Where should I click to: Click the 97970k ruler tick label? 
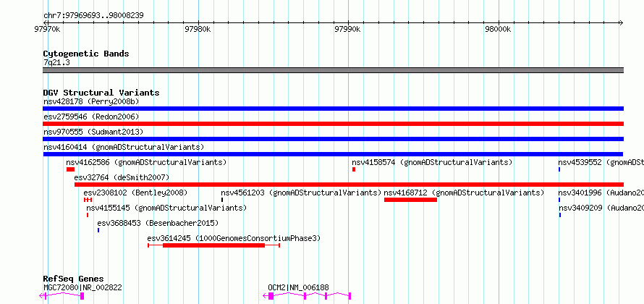[48, 30]
